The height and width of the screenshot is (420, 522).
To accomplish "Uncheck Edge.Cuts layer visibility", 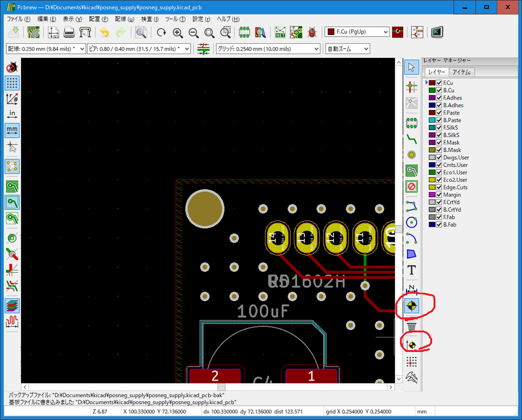I will coord(439,187).
